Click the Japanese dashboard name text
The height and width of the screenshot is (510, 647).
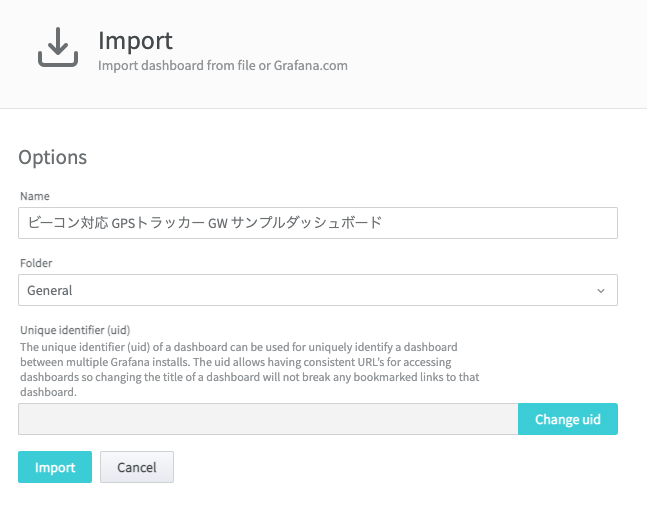(x=205, y=223)
